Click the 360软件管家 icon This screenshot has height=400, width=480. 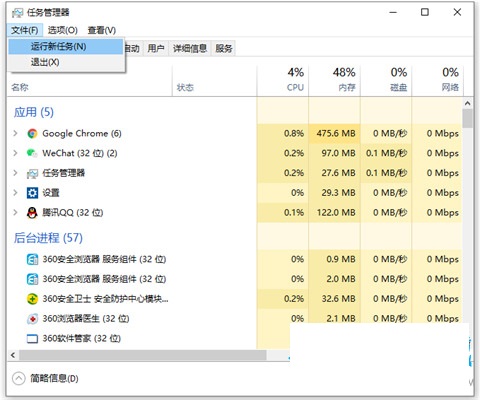click(x=32, y=339)
